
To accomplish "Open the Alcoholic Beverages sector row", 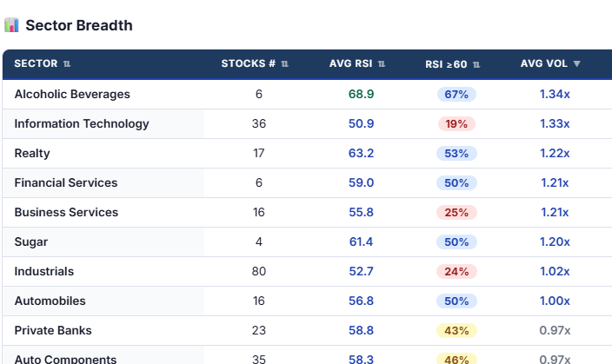I will coord(307,95).
